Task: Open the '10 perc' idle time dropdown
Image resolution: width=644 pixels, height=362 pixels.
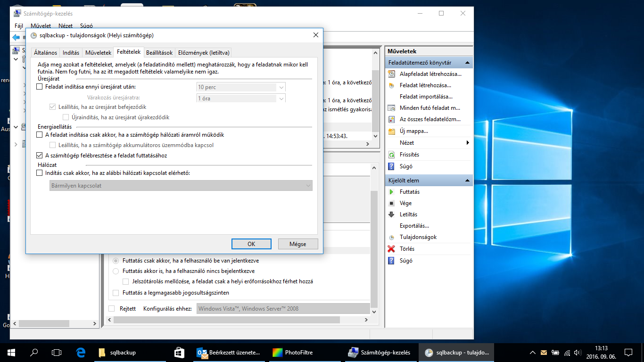Action: point(281,87)
